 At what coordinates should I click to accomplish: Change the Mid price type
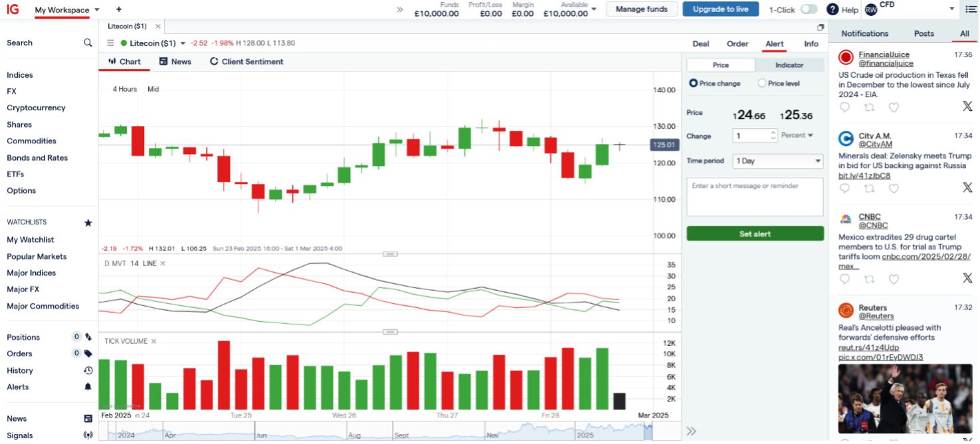[153, 89]
